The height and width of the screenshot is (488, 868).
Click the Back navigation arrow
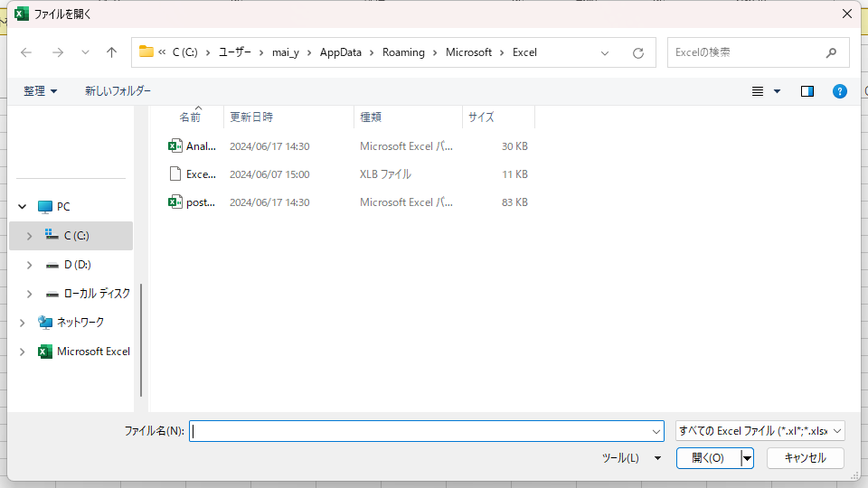[x=26, y=52]
